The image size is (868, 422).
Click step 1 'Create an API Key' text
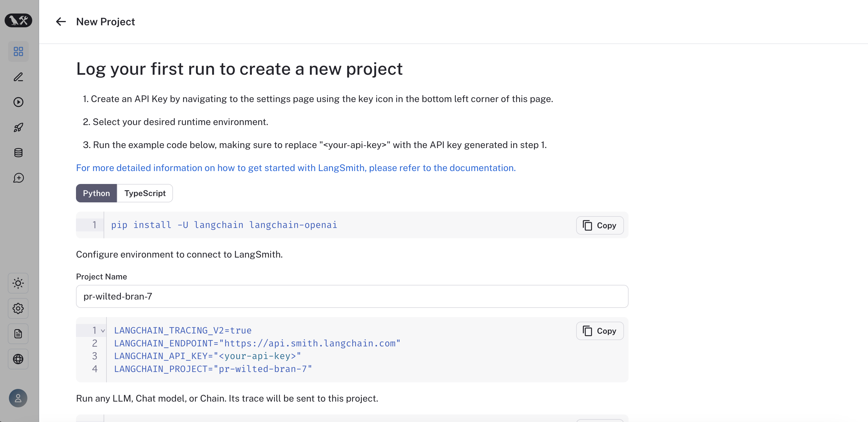[x=318, y=99]
